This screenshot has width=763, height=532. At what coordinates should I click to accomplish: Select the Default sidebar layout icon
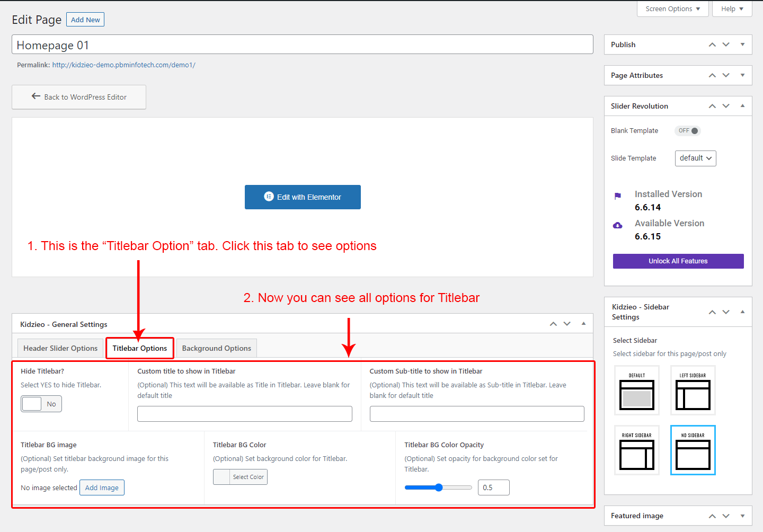point(636,391)
